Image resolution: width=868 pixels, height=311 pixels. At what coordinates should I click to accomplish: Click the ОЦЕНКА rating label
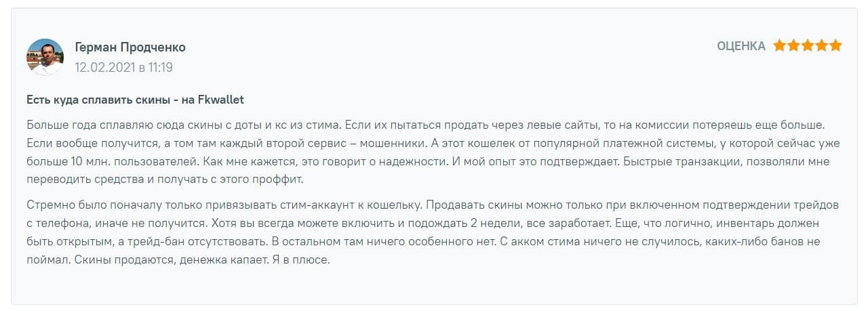(x=741, y=46)
